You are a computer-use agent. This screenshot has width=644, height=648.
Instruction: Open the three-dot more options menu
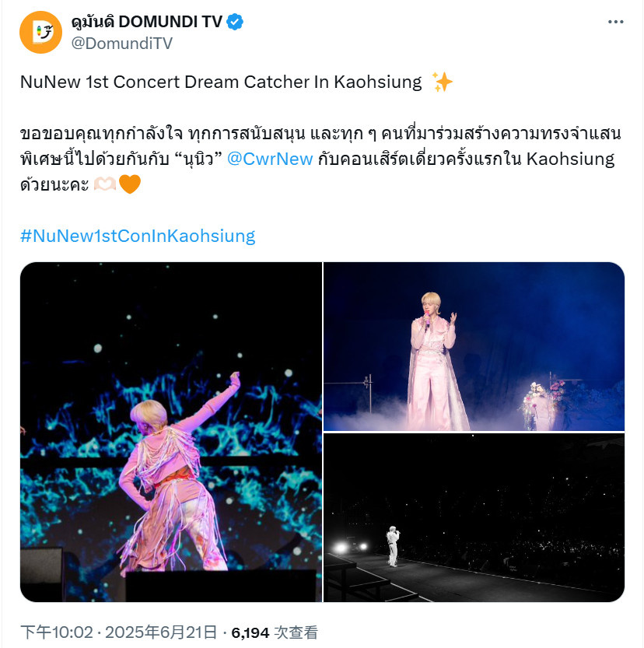coord(615,22)
